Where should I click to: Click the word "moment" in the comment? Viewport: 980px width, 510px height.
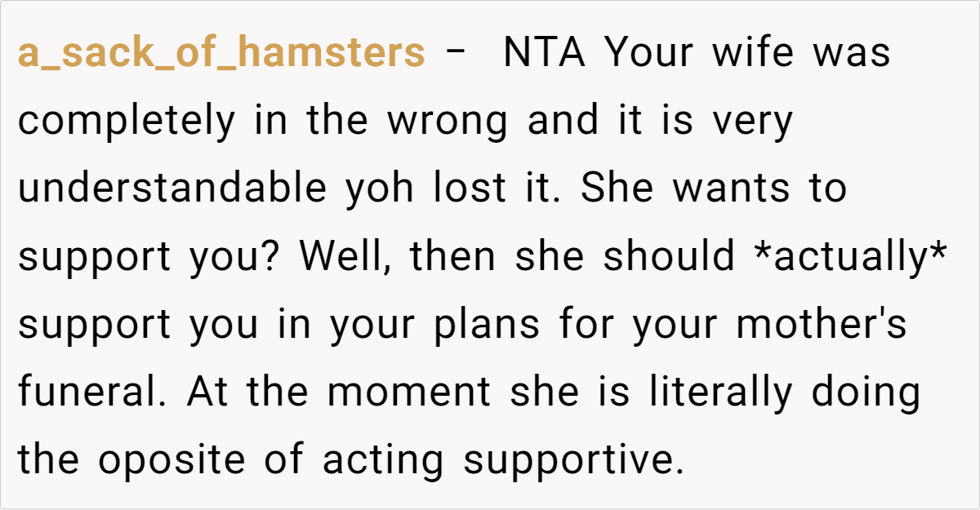(410, 392)
